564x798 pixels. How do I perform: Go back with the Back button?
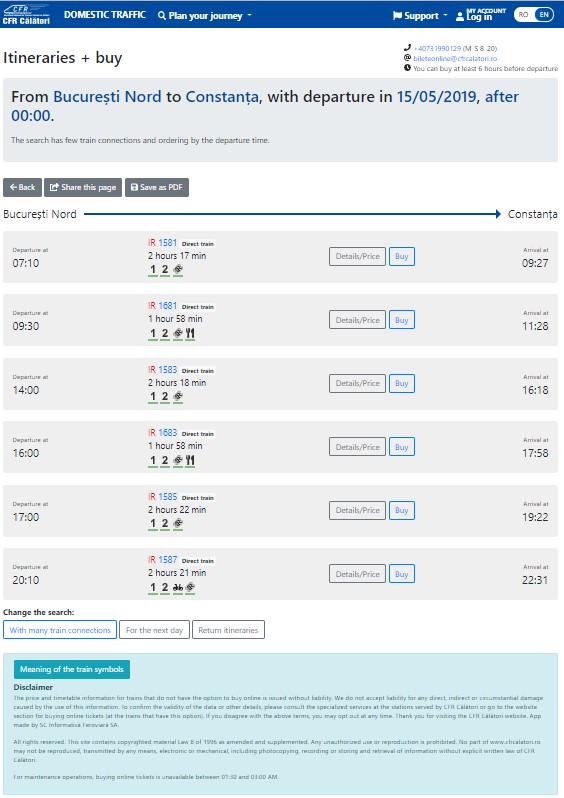coord(22,187)
